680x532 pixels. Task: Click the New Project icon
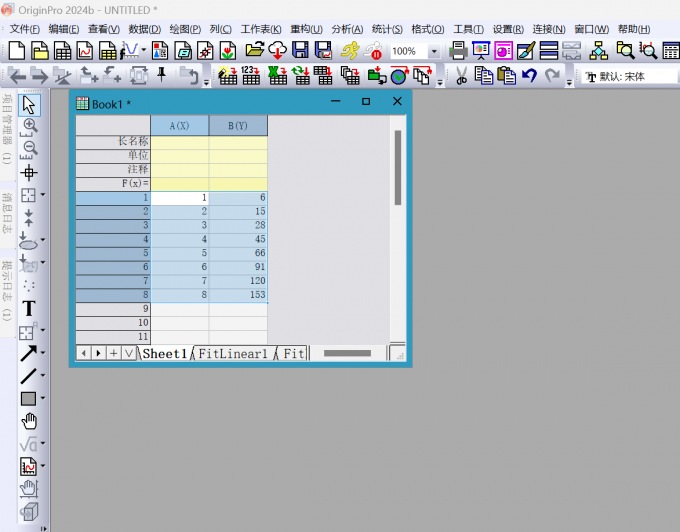(16, 51)
